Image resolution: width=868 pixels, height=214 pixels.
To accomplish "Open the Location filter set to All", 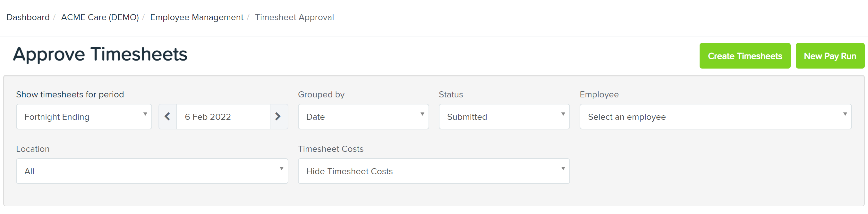I will 152,171.
